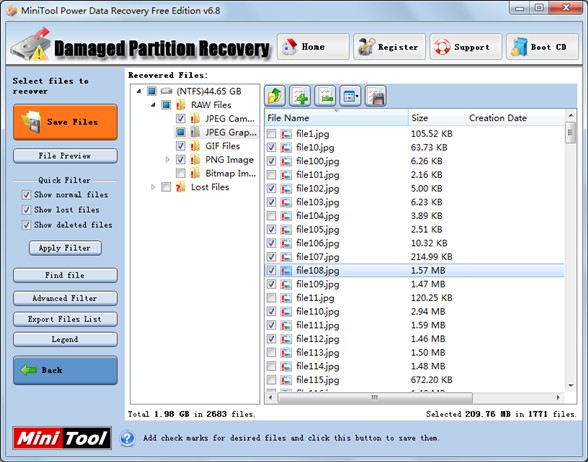Click the MiniTool logo
Viewport: 588px width, 462px height.
pos(62,438)
